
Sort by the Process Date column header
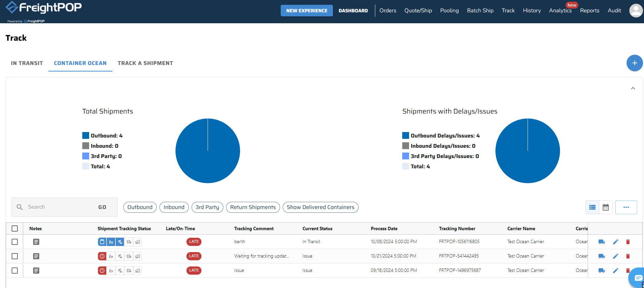(384, 228)
